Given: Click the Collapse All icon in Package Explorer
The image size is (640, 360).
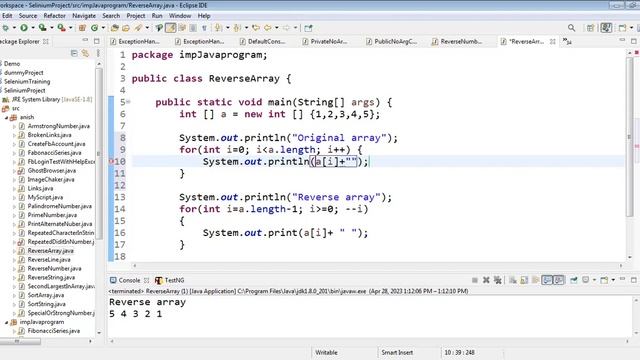Looking at the screenshot, I should pyautogui.click(x=74, y=53).
